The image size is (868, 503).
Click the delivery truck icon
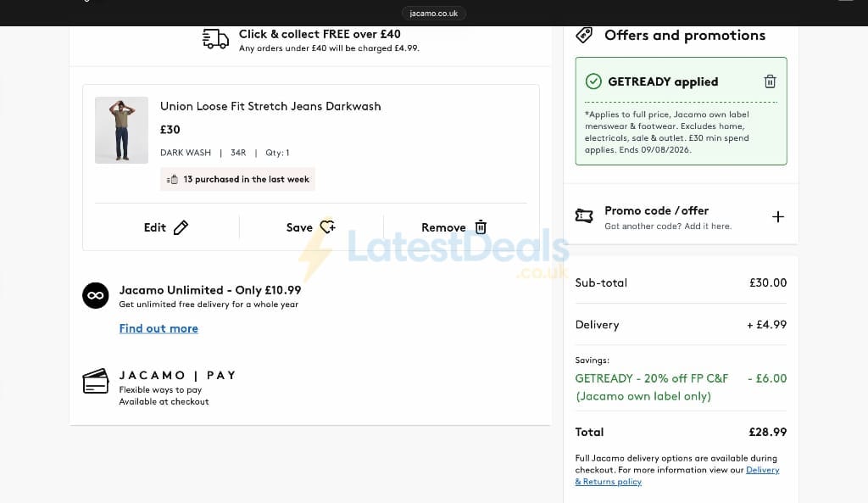(x=215, y=39)
